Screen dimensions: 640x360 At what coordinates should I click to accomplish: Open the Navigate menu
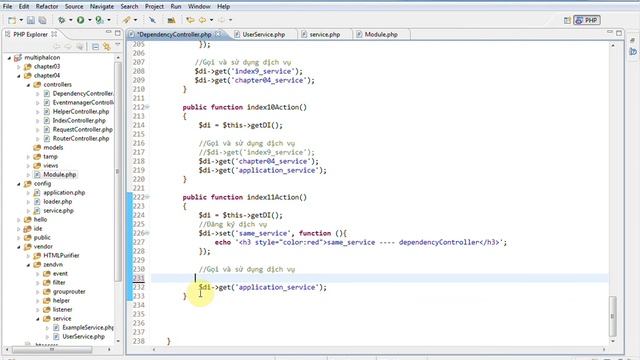click(x=102, y=7)
